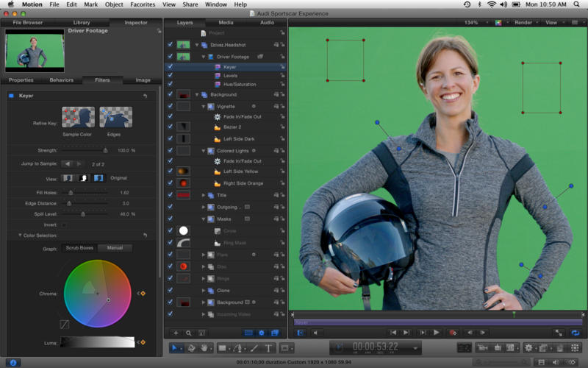Expand the Title group in Layers

click(x=204, y=195)
